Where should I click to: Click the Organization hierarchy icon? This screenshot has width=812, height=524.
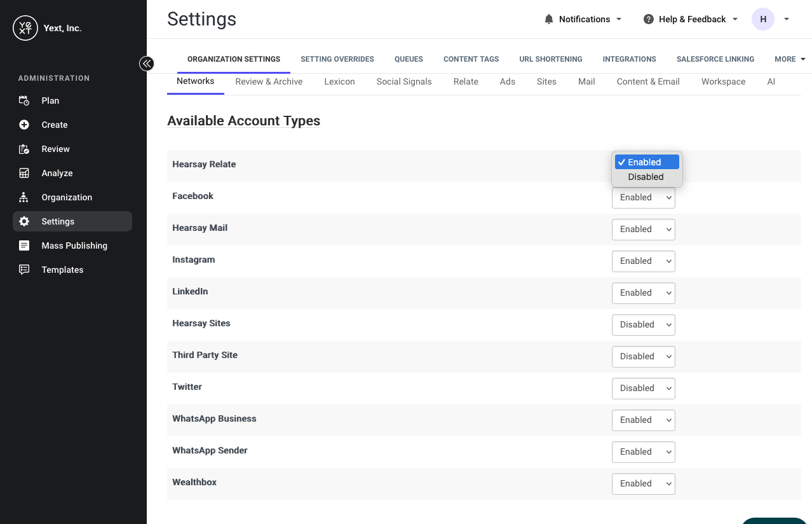coord(24,197)
